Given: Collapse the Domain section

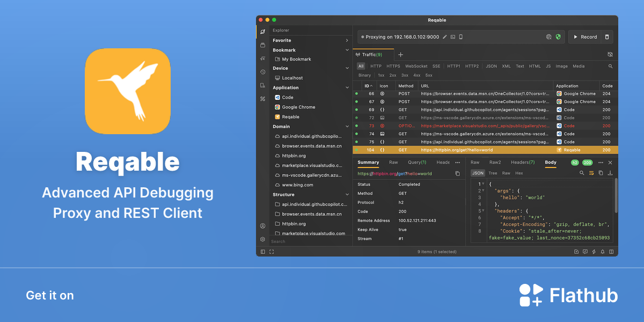Looking at the screenshot, I should click(x=347, y=127).
